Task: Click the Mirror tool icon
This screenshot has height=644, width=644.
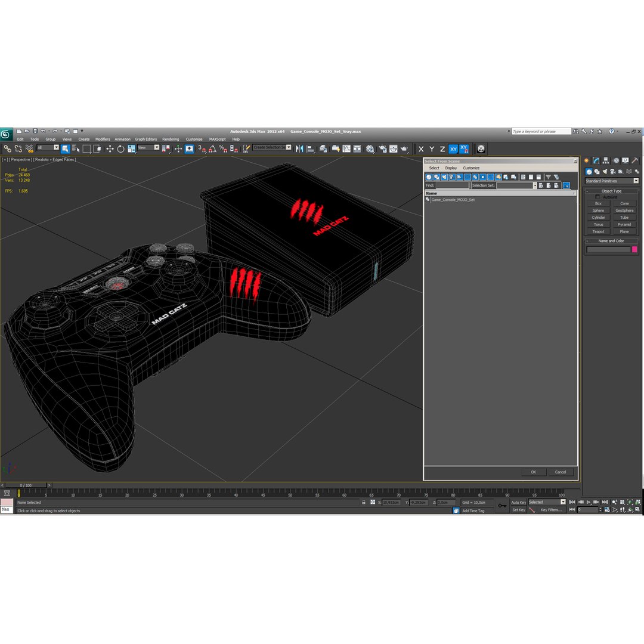Action: click(299, 148)
